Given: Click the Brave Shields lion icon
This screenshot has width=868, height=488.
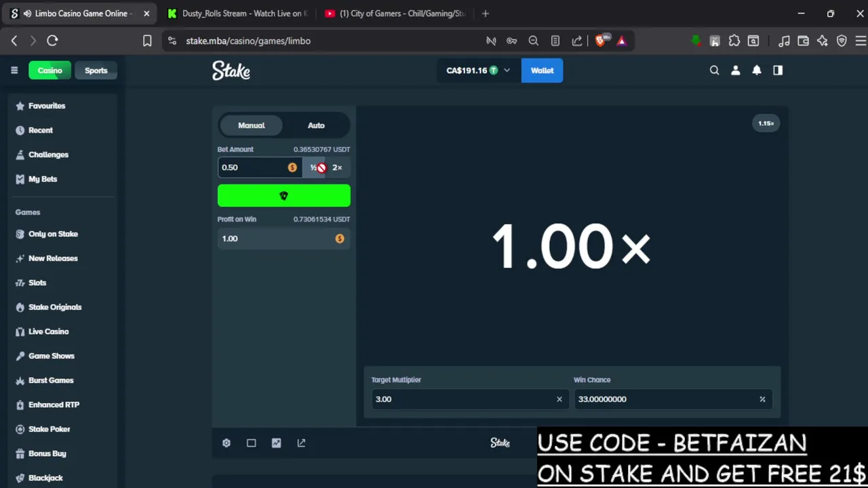Looking at the screenshot, I should pyautogui.click(x=600, y=41).
